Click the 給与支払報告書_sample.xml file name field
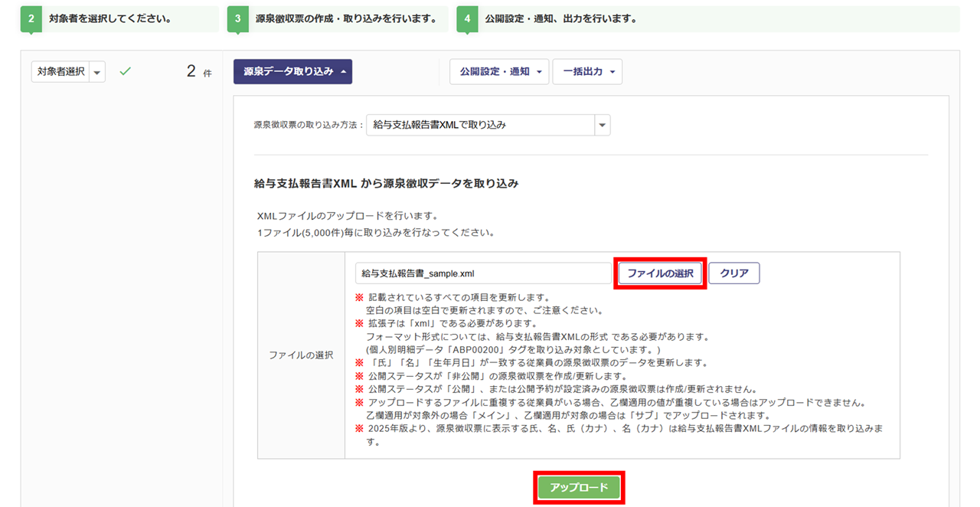Viewport: 980px width, 507px height. click(x=483, y=273)
